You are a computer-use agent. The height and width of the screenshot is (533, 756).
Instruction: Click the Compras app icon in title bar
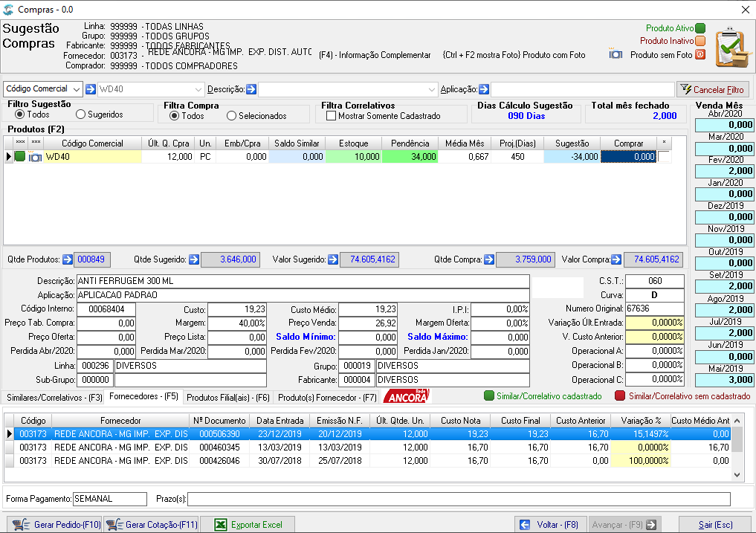tap(8, 10)
